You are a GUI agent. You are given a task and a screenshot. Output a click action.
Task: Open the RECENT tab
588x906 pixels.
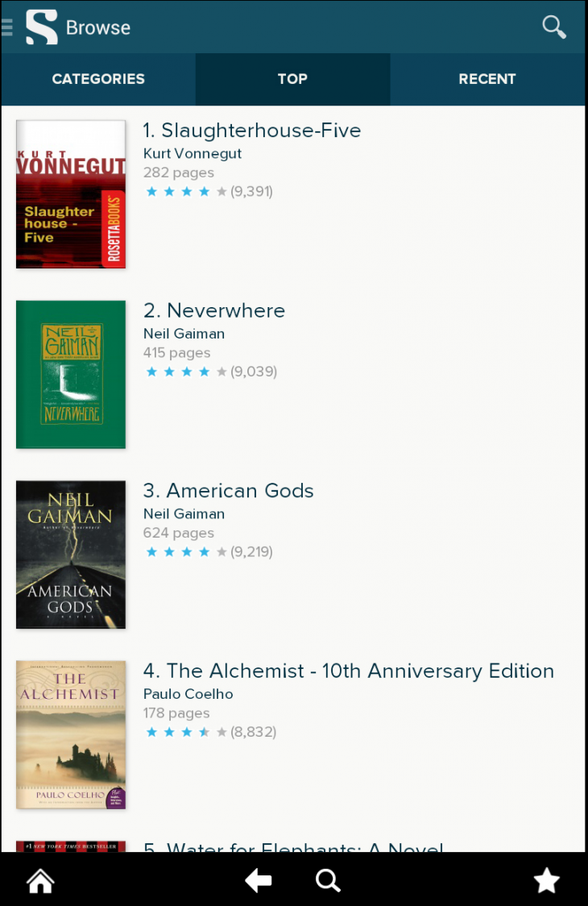(x=487, y=79)
